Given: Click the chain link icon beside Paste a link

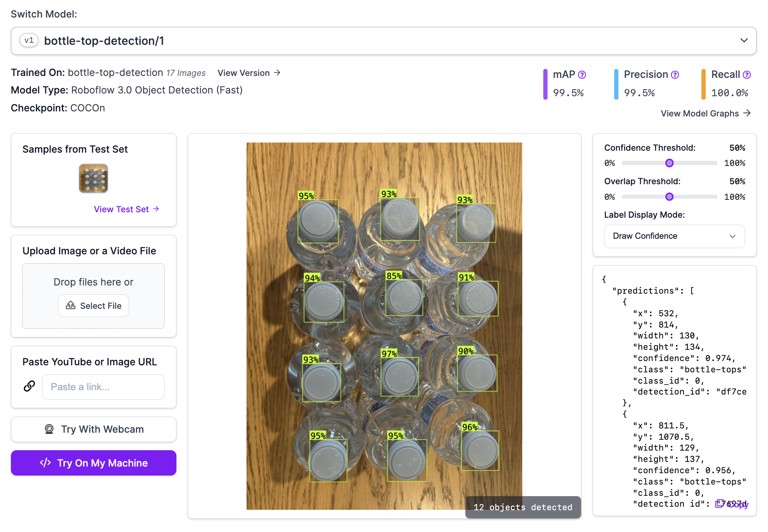Looking at the screenshot, I should (29, 387).
